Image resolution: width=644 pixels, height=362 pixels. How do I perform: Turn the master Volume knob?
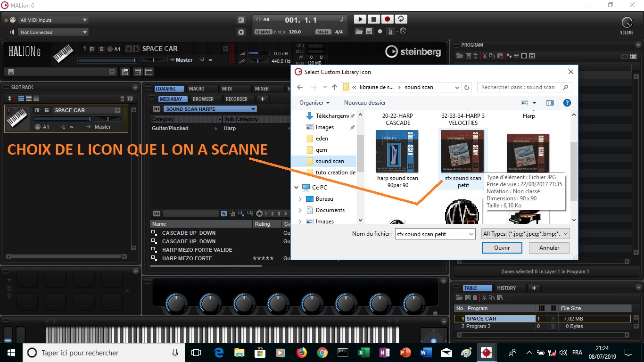point(626,23)
